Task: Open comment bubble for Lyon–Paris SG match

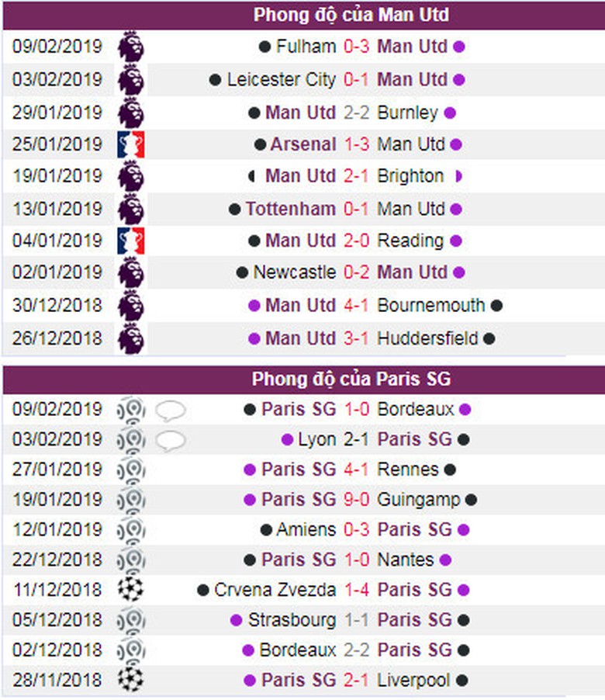Action: 170,440
